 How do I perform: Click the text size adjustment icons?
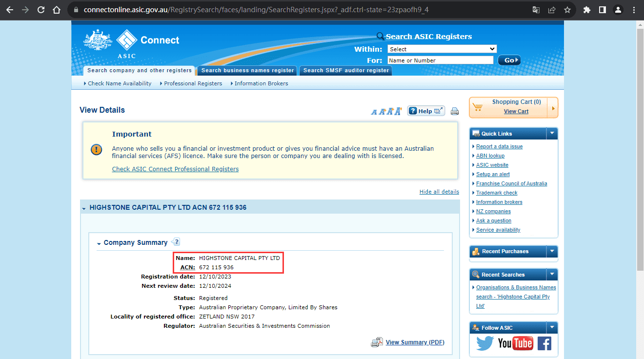click(x=386, y=111)
